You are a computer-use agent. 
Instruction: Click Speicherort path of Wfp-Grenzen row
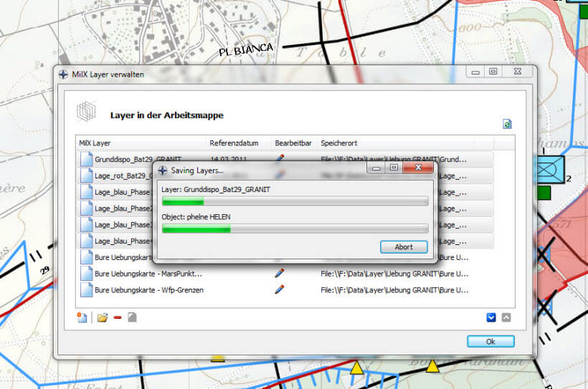coord(394,290)
